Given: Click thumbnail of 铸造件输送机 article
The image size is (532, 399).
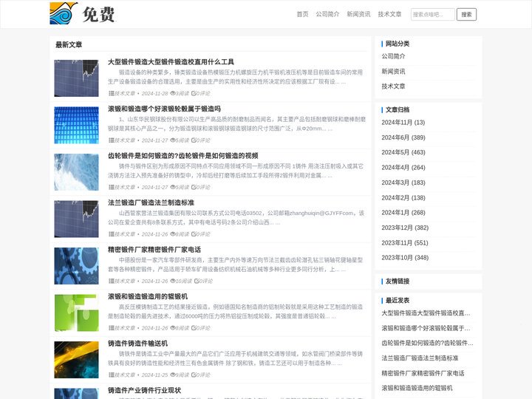Looking at the screenshot, I should tap(76, 360).
